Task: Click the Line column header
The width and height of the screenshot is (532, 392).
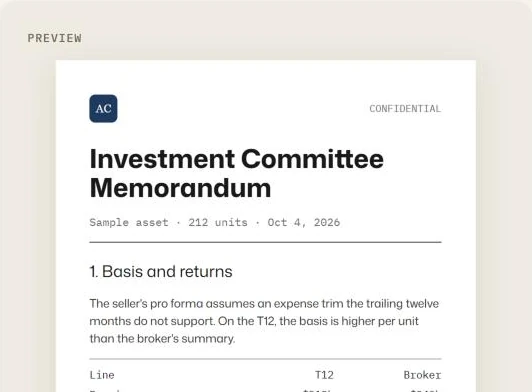Action: [102, 375]
